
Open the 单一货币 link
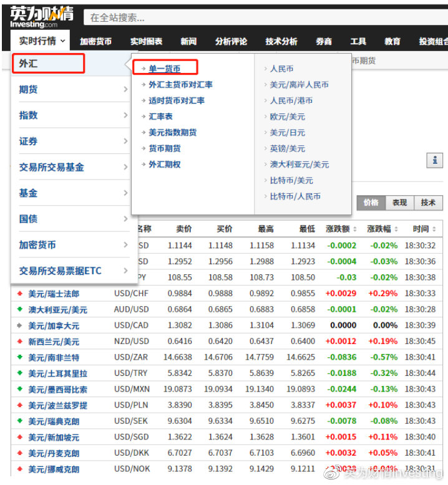[164, 69]
